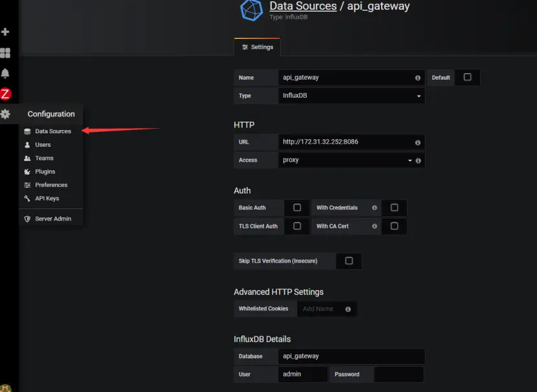Enable the Basic Auth checkbox
Image resolution: width=537 pixels, height=392 pixels.
click(297, 208)
